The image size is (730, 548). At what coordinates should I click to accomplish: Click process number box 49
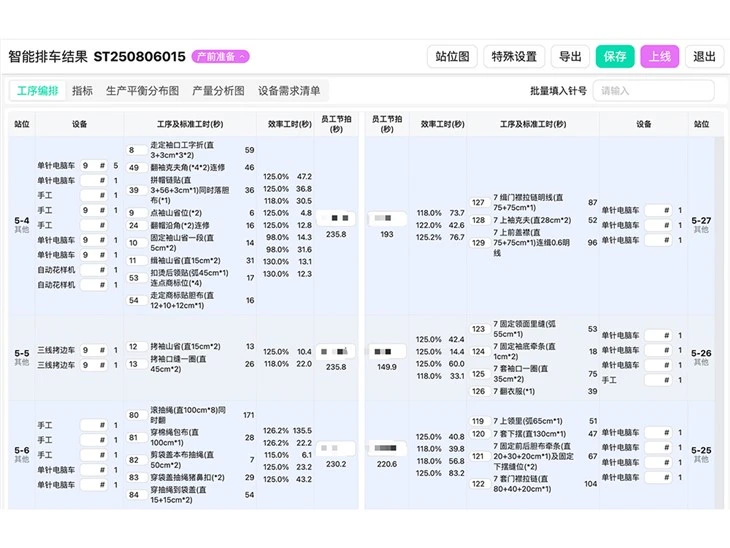(x=137, y=168)
